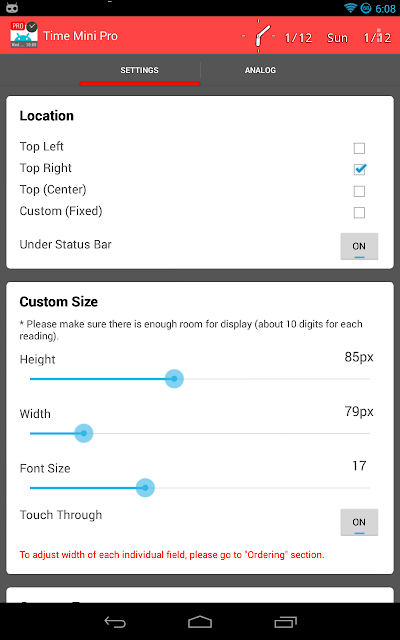The height and width of the screenshot is (640, 400).
Task: Tap the circular battery indicator icon
Action: (366, 8)
